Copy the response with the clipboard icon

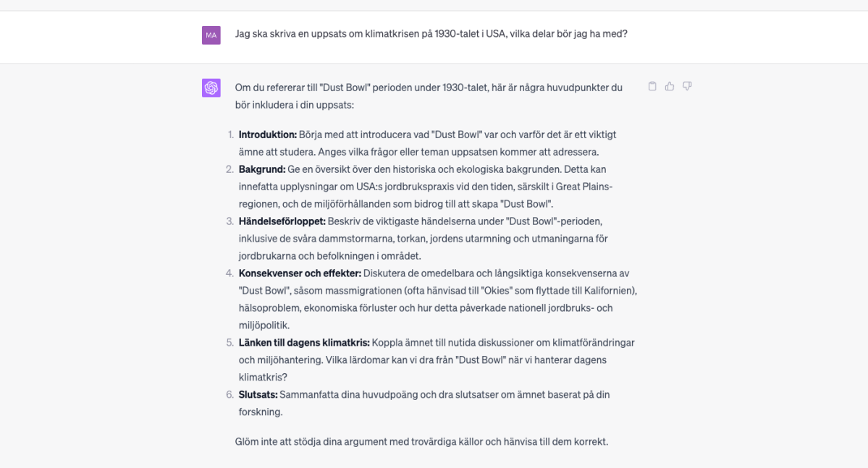pyautogui.click(x=652, y=86)
